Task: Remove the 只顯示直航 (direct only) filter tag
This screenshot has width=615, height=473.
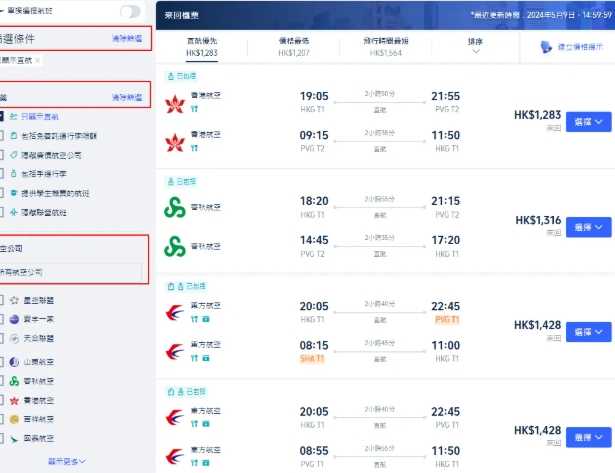Action: tap(38, 60)
